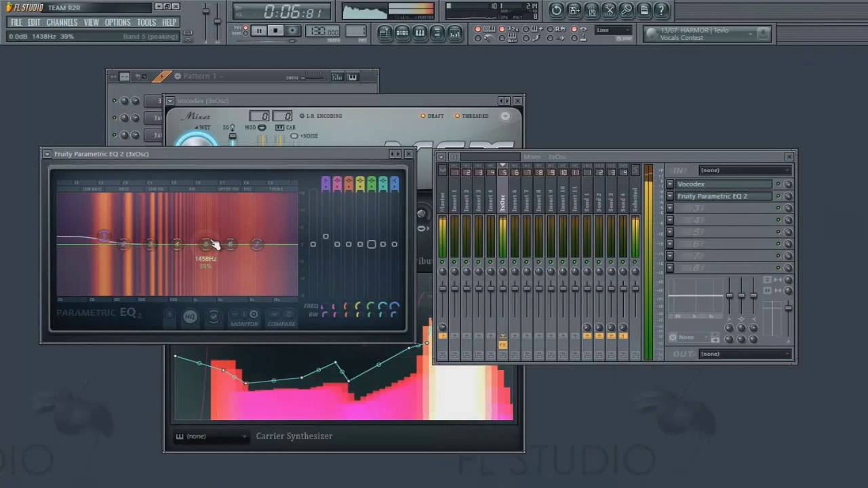Open the step sequencer view icon
The height and width of the screenshot is (488, 868).
(x=403, y=33)
